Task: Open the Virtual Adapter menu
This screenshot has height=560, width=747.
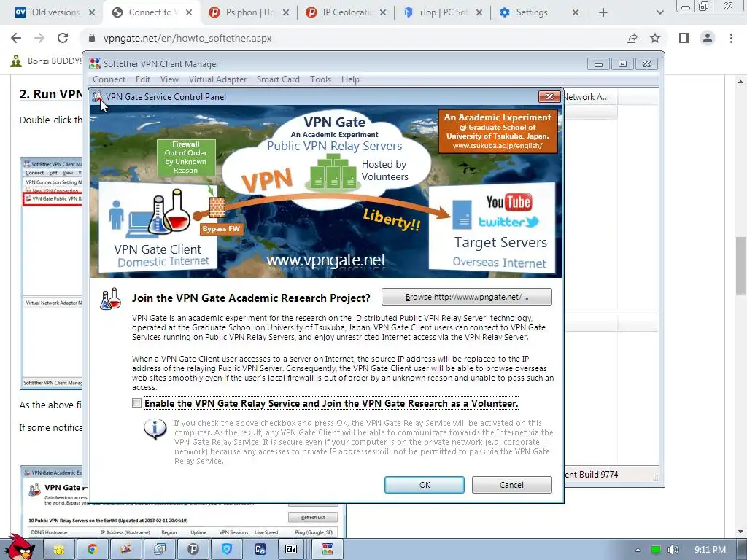Action: pyautogui.click(x=217, y=79)
